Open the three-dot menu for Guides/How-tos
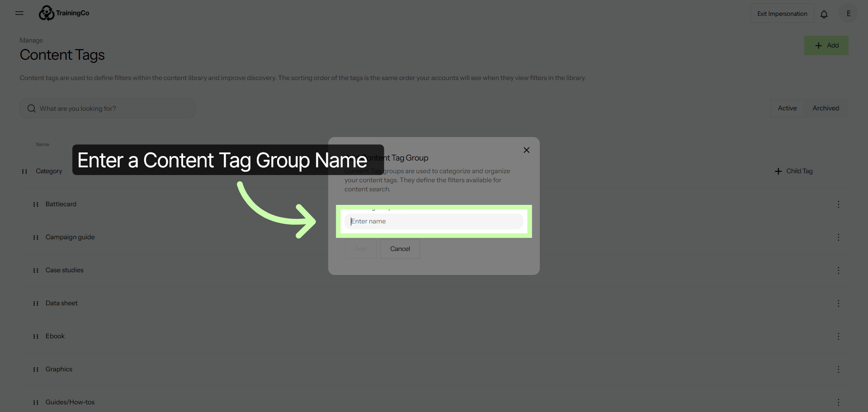Viewport: 868px width, 412px height. [838, 403]
